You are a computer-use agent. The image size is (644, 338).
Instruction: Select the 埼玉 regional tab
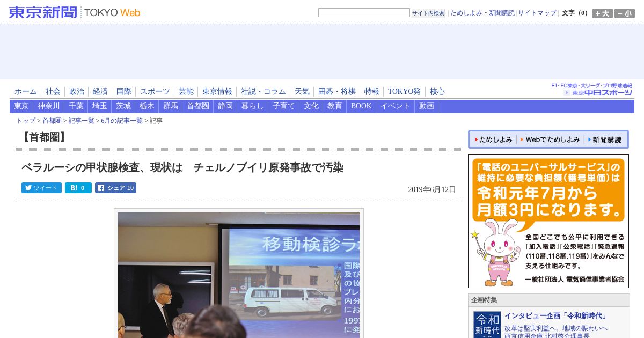tap(100, 106)
